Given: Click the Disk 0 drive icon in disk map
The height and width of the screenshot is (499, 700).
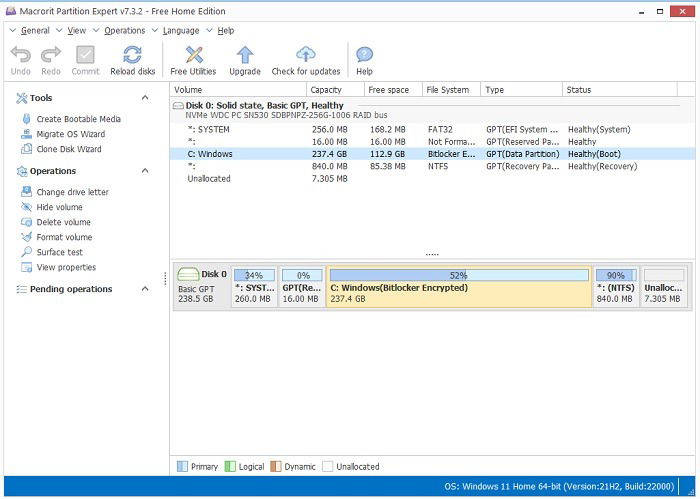Looking at the screenshot, I should click(x=188, y=274).
